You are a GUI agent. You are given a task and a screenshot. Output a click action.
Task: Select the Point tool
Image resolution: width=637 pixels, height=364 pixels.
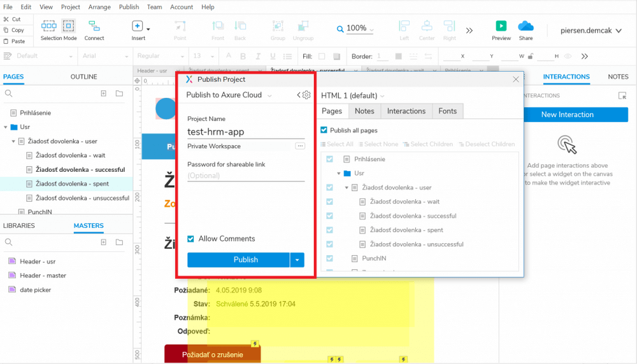(x=180, y=30)
